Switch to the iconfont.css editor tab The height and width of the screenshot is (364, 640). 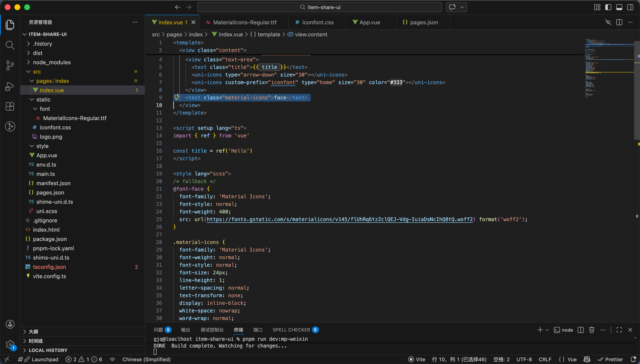tap(317, 22)
